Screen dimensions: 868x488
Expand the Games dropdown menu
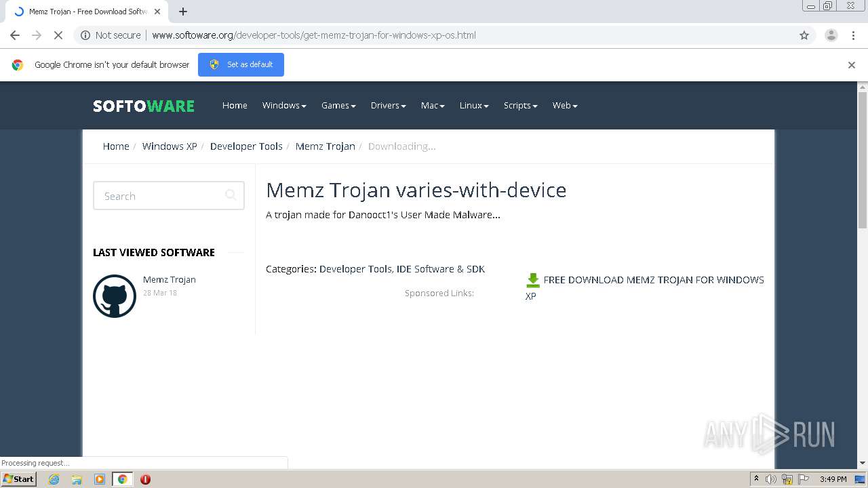(338, 105)
